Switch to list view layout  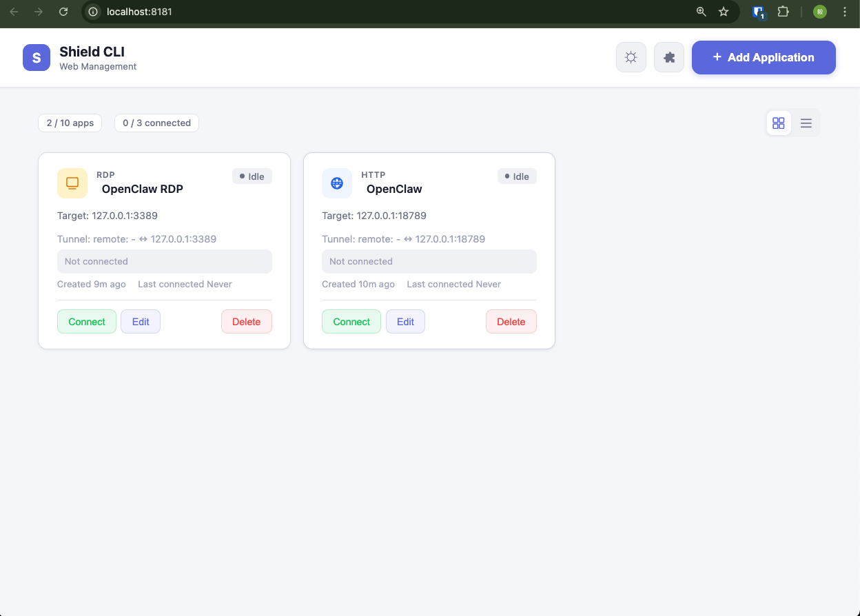(806, 123)
